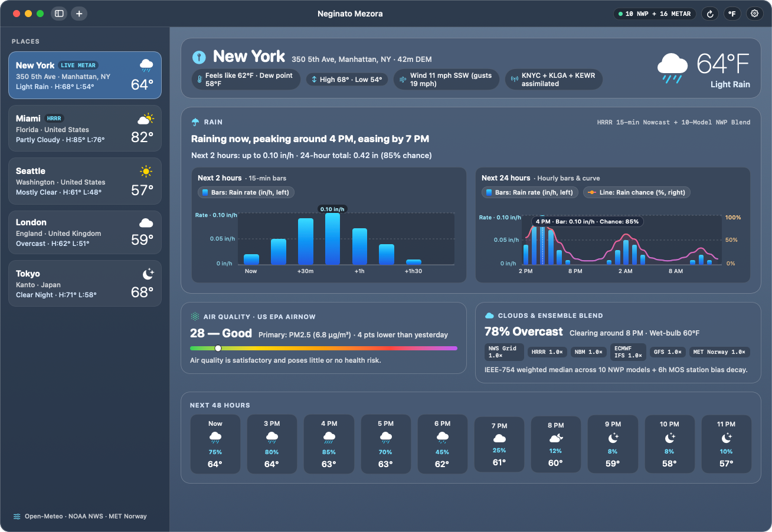Click the cloud icon in Clouds & Ensemble header
This screenshot has width=772, height=532.
[x=489, y=316]
